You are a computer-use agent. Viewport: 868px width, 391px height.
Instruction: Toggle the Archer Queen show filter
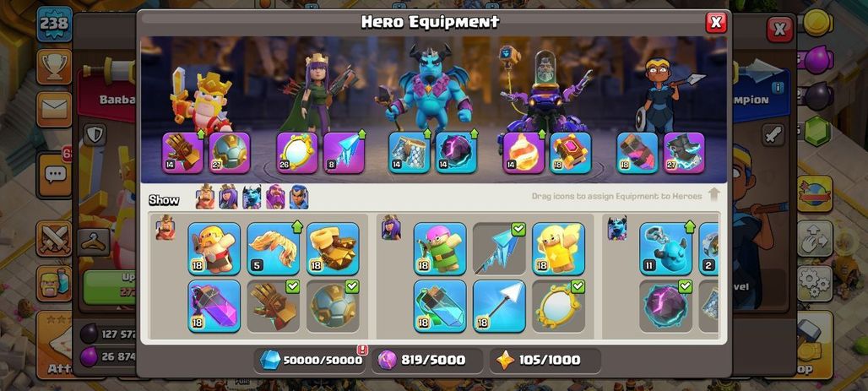[x=228, y=197]
